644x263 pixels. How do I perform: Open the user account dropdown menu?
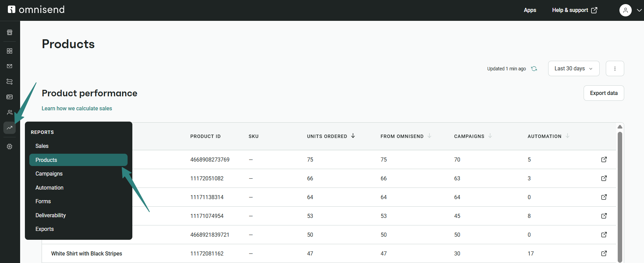point(630,10)
